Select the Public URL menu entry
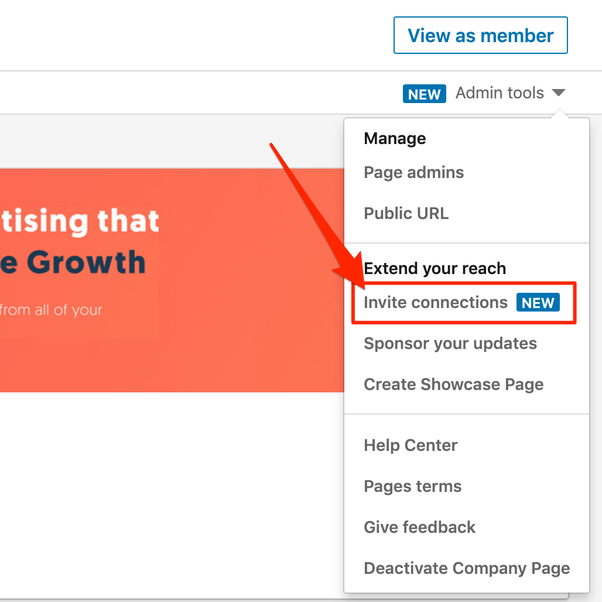602x602 pixels. click(406, 213)
